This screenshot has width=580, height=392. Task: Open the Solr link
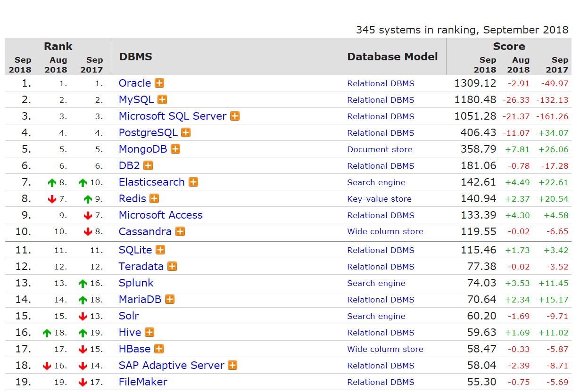(x=129, y=316)
